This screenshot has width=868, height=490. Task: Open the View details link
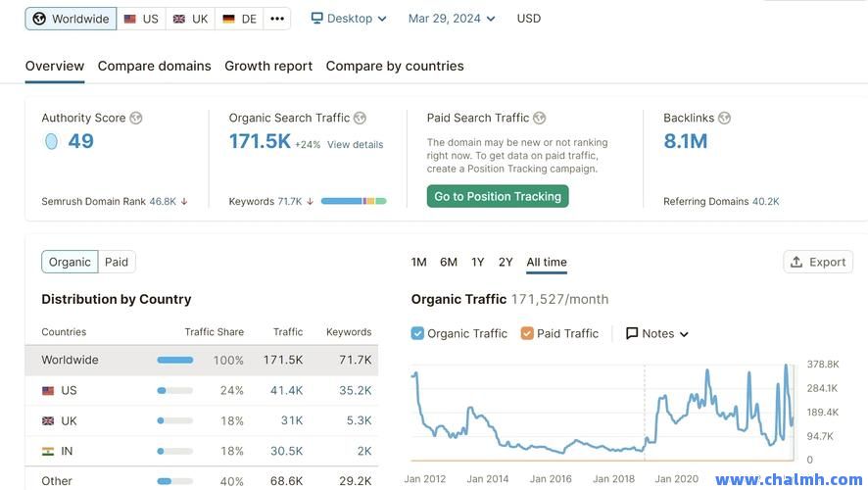pos(355,145)
